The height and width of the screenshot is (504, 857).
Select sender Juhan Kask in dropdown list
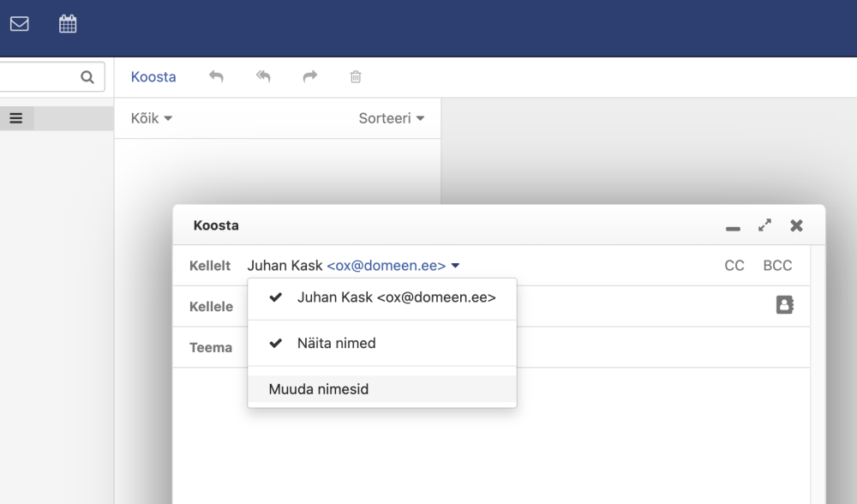pos(396,297)
